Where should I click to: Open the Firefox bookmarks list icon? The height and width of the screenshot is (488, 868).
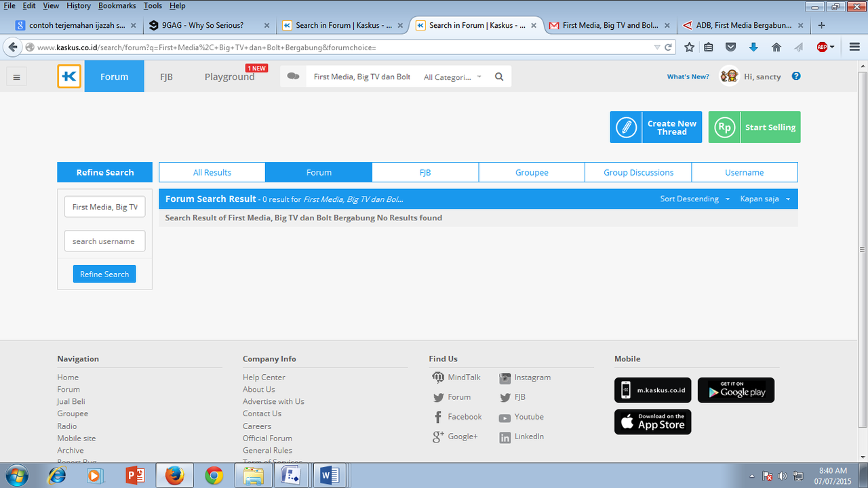(x=709, y=47)
